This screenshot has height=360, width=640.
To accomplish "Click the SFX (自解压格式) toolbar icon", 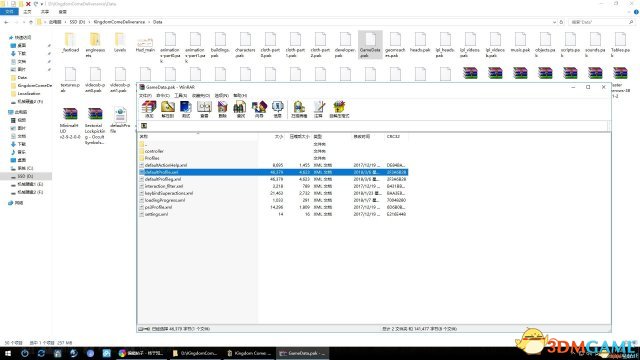I will tap(339, 109).
